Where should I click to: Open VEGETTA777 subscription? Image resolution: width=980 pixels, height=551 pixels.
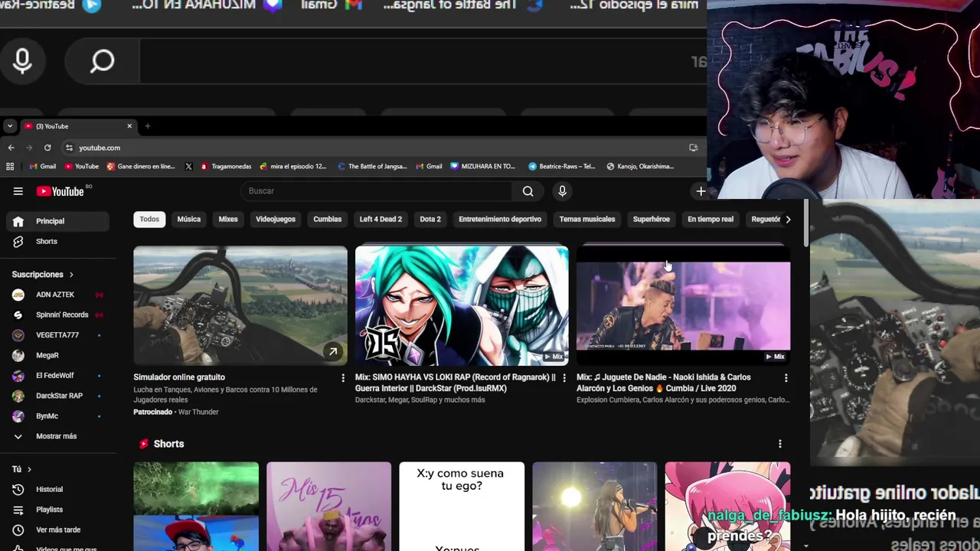58,335
